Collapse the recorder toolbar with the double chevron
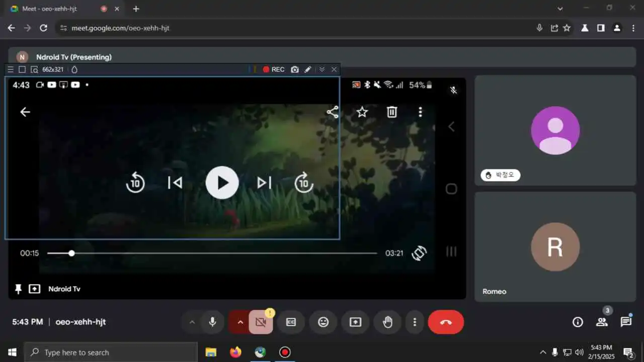The width and height of the screenshot is (644, 362). point(322,69)
